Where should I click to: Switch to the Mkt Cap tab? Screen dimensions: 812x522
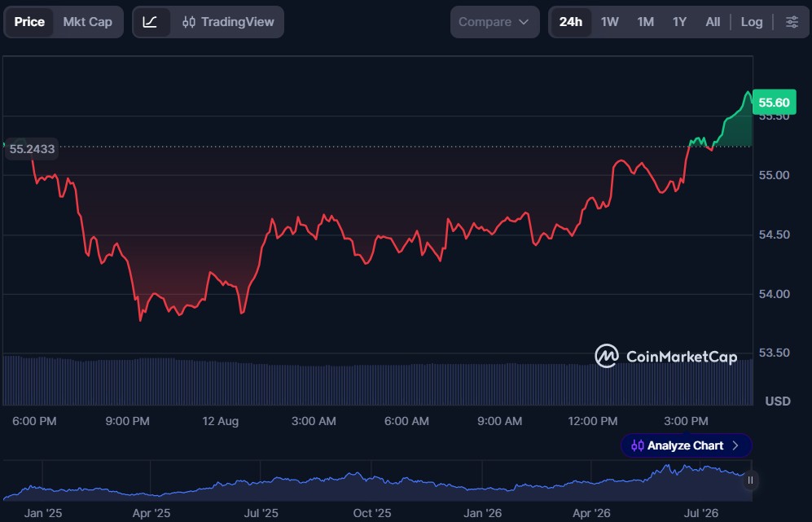(87, 22)
